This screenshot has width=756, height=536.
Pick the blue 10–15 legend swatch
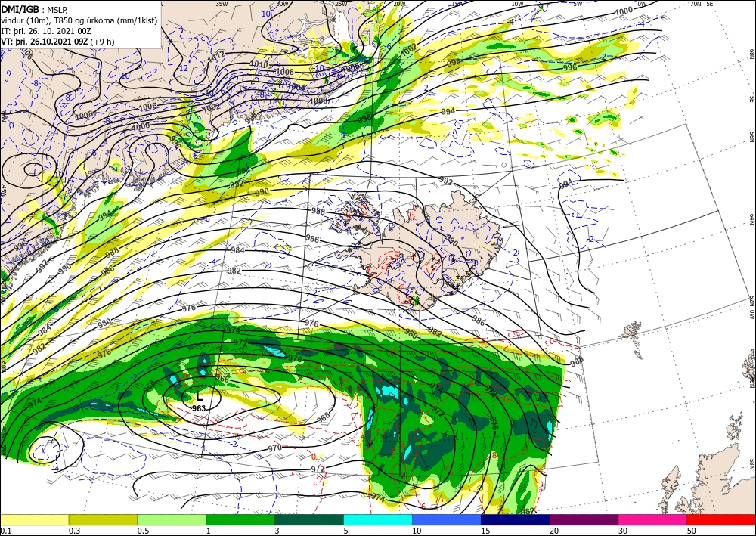click(447, 519)
